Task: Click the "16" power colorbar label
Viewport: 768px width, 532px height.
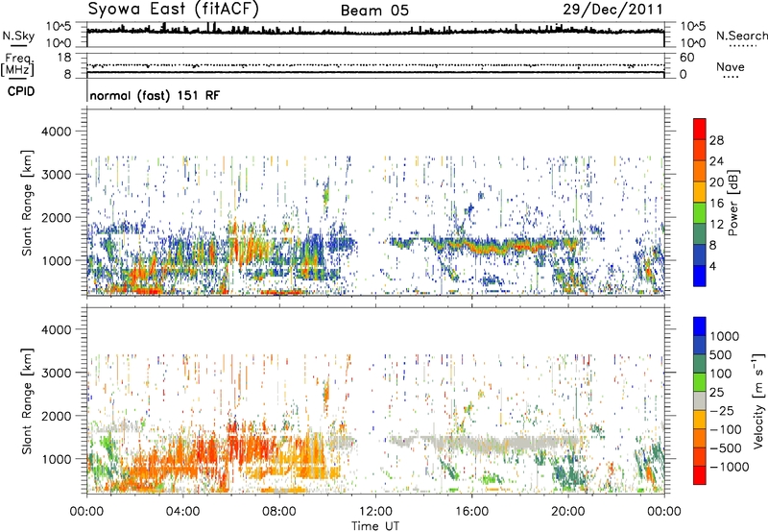Action: coord(716,204)
